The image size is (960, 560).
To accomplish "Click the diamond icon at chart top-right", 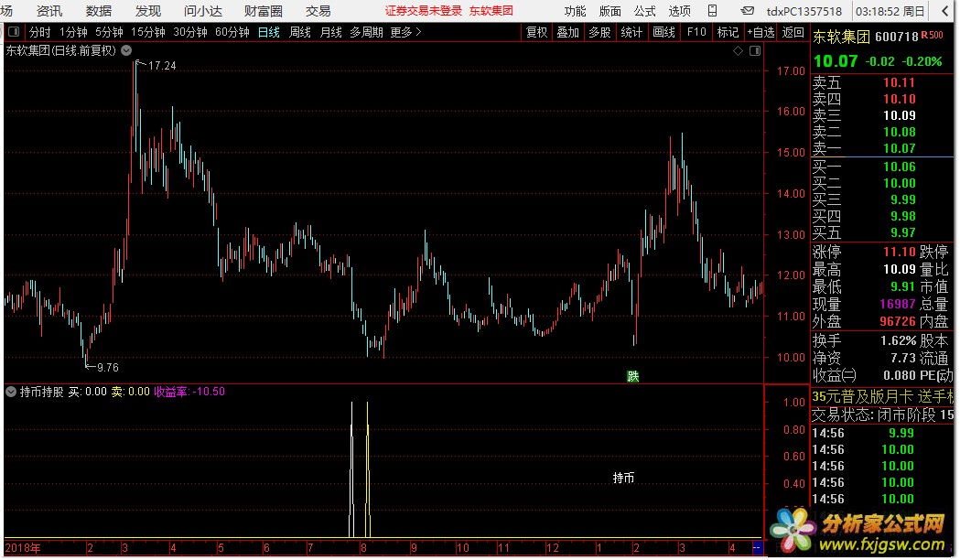I will click(x=739, y=51).
